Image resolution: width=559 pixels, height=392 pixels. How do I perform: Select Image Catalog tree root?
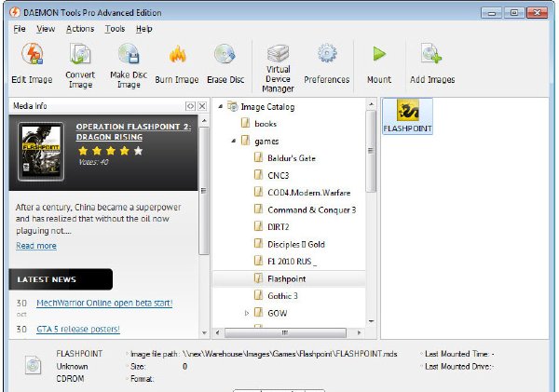tap(267, 106)
